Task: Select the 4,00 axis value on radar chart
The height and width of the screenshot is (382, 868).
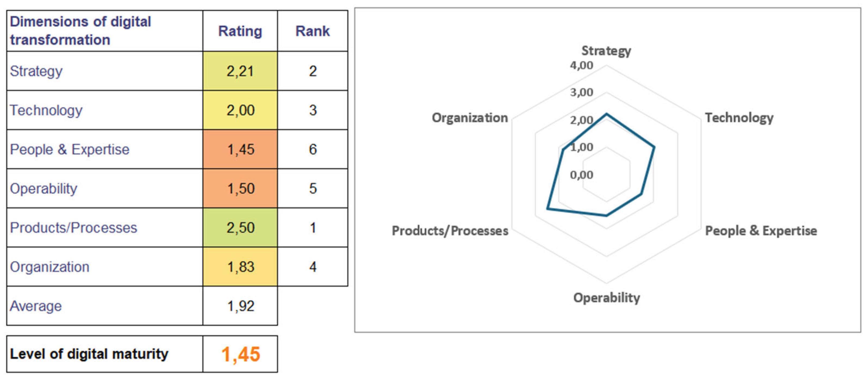Action: (581, 65)
